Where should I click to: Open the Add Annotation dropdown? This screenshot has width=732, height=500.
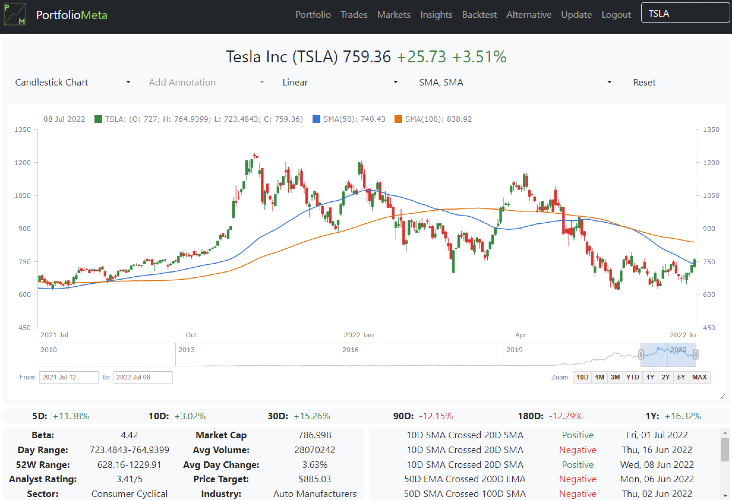point(206,82)
